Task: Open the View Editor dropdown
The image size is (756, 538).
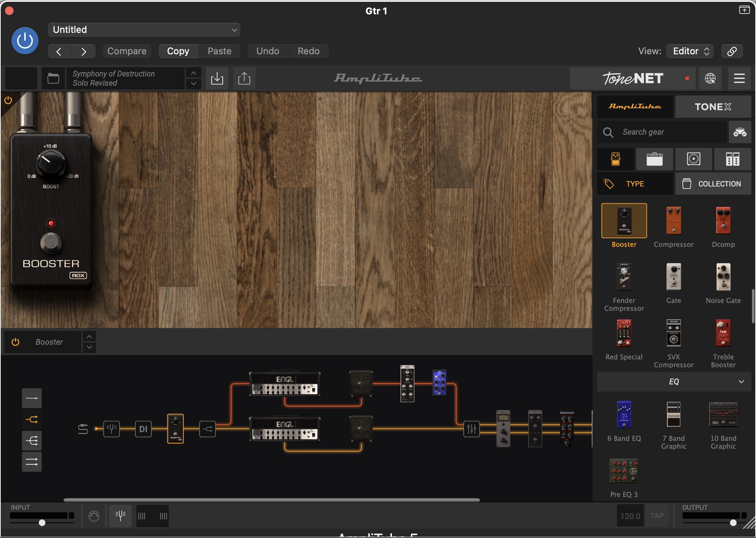Action: [x=690, y=51]
